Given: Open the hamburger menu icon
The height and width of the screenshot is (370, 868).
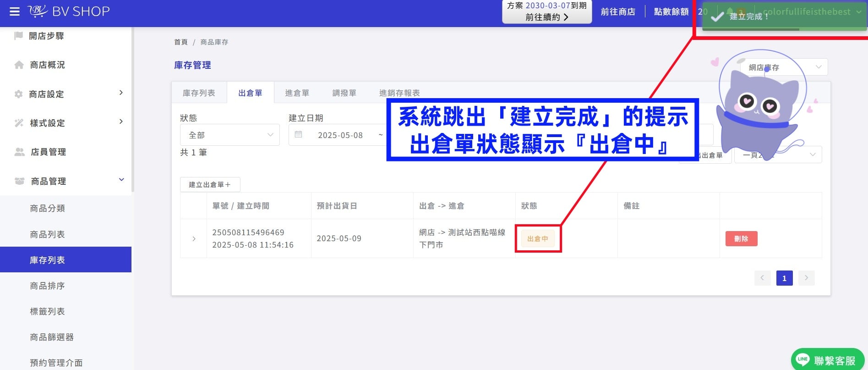Looking at the screenshot, I should [15, 11].
